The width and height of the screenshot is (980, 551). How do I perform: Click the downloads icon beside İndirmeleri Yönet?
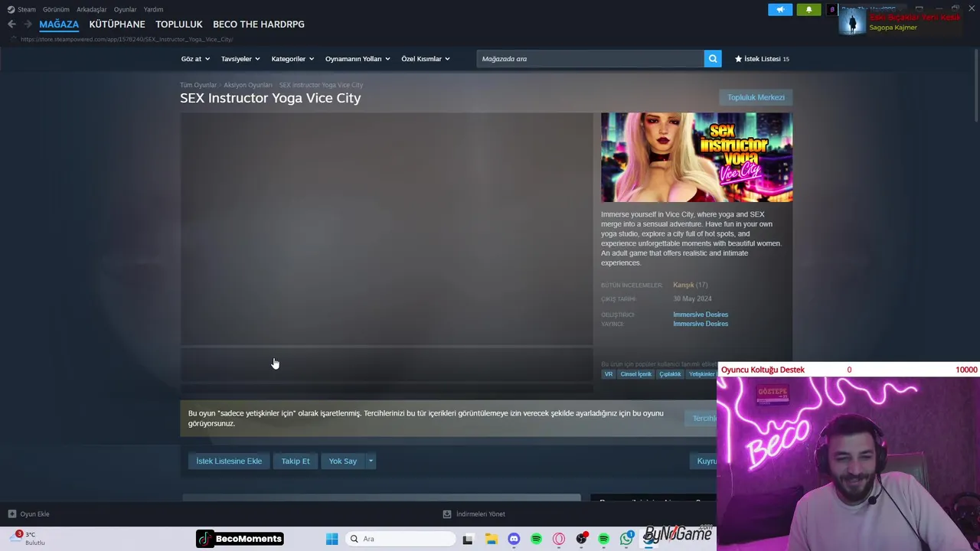coord(447,514)
